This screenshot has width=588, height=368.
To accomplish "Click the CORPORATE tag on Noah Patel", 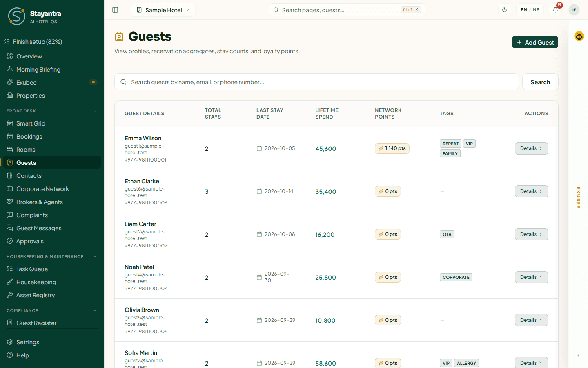I will pyautogui.click(x=456, y=277).
